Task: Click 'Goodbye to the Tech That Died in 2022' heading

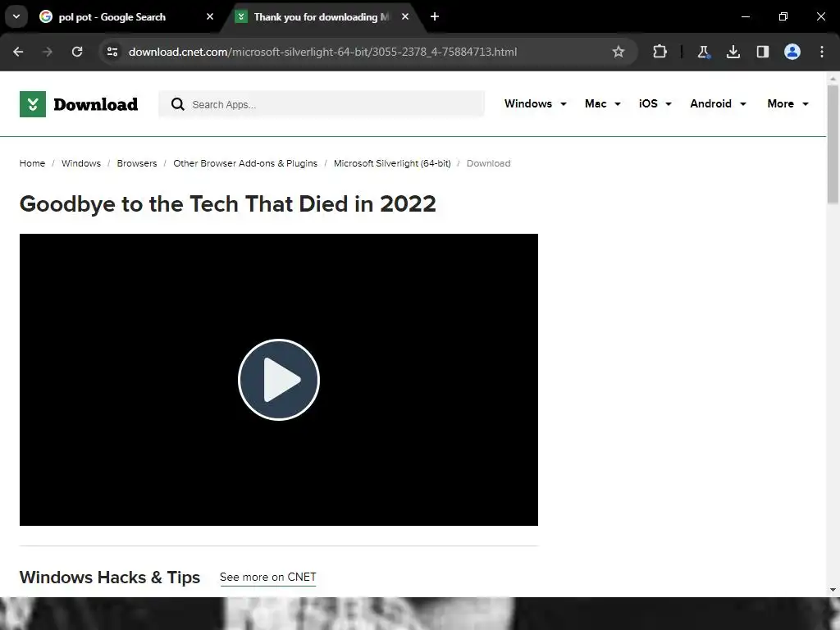Action: pyautogui.click(x=228, y=204)
